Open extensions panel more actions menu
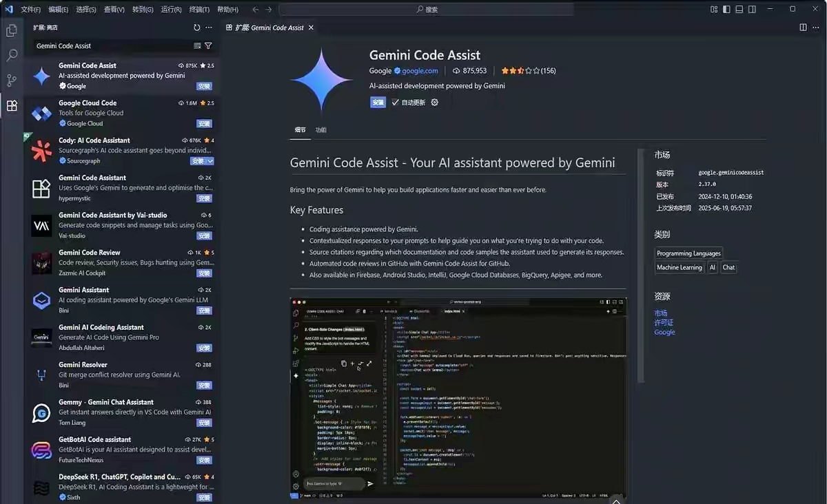The width and height of the screenshot is (827, 504). click(209, 28)
